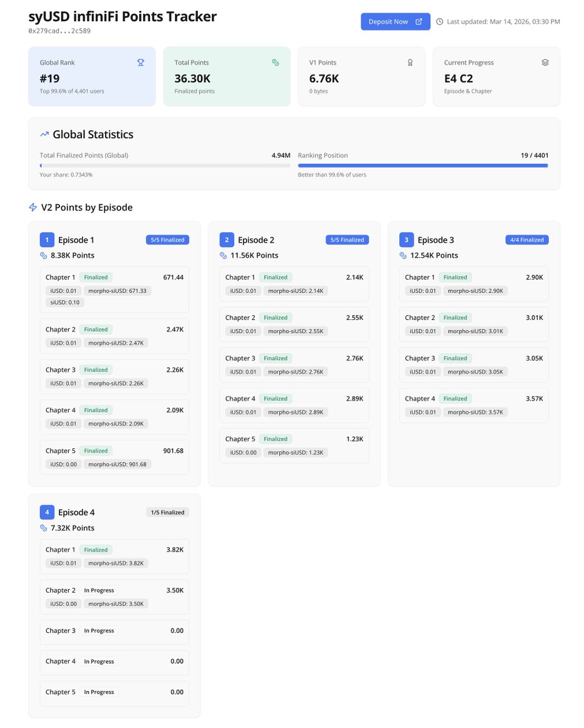
Task: Click Episode 1 5/5 Finalized badge
Action: tap(168, 240)
